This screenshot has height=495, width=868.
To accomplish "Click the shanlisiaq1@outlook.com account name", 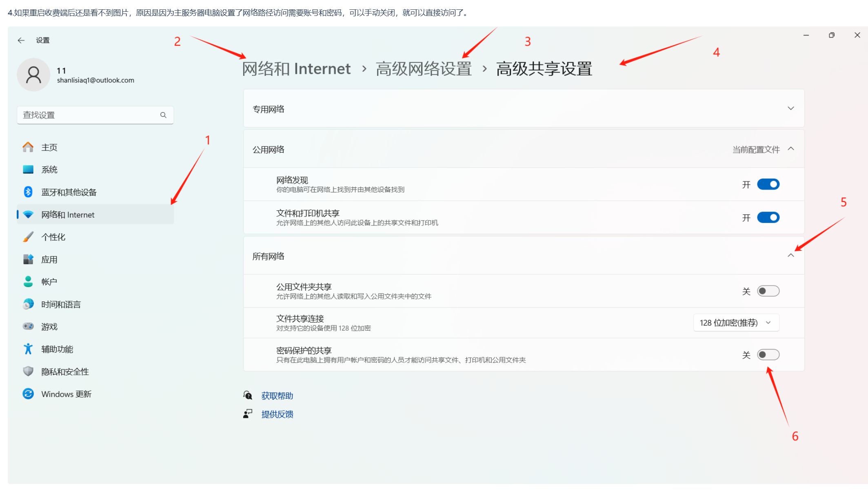I will 95,80.
